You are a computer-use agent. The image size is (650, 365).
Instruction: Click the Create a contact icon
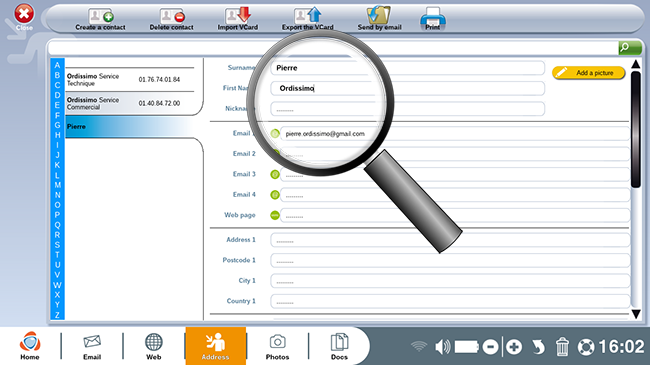101,16
